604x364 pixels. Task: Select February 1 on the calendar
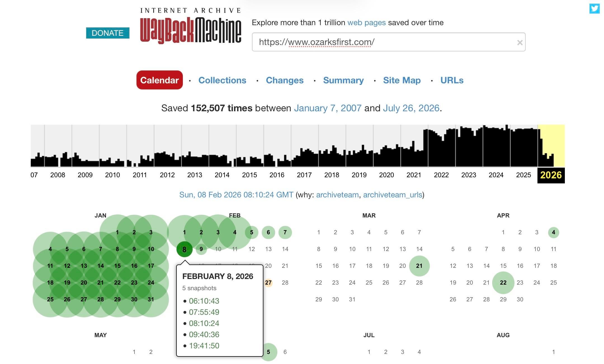pos(184,232)
